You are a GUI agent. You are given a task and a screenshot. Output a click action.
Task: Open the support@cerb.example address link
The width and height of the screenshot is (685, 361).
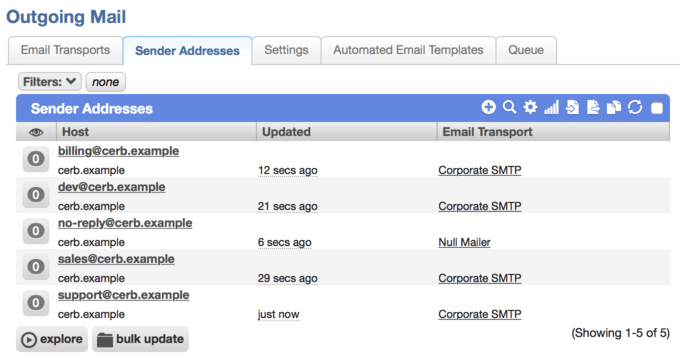tap(124, 295)
